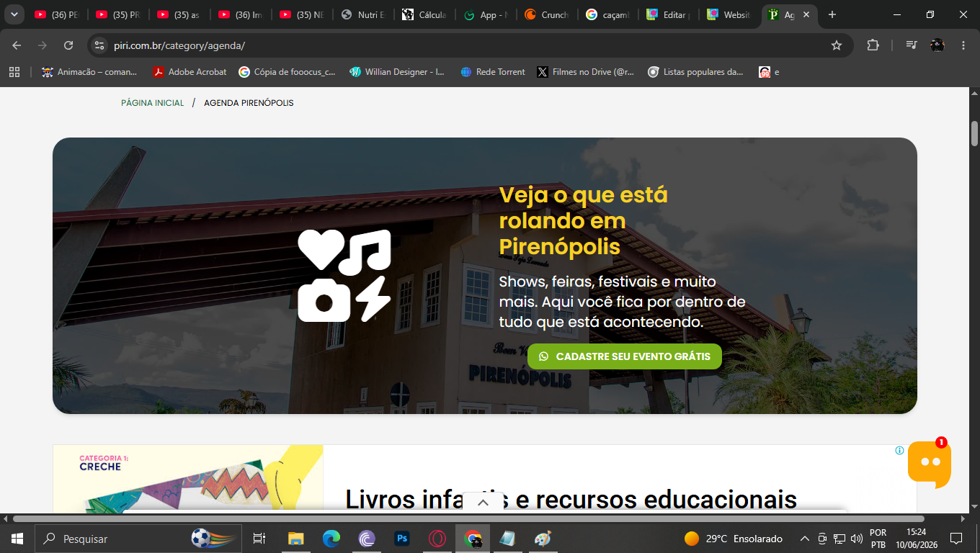Switch to the caçamb Google tab
The width and height of the screenshot is (980, 553).
(x=608, y=14)
